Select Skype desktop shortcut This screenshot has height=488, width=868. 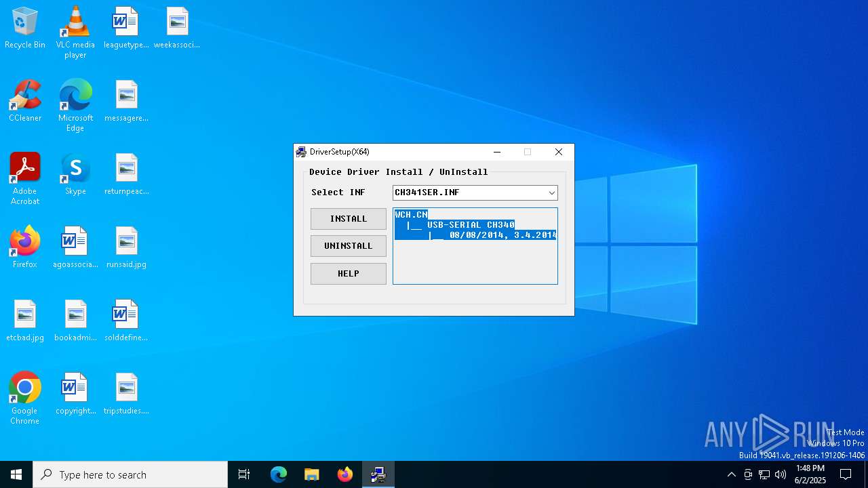click(75, 175)
